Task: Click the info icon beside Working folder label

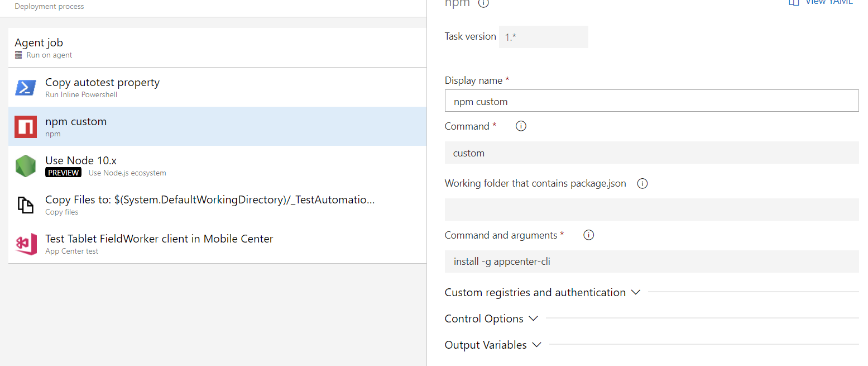Action: [642, 183]
